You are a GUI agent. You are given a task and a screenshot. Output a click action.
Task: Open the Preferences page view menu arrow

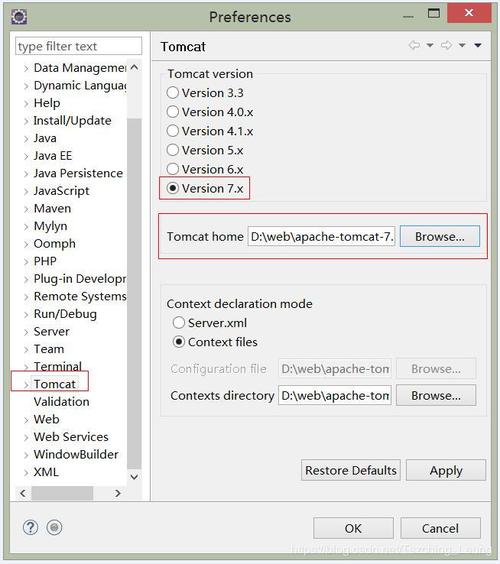pos(478,45)
